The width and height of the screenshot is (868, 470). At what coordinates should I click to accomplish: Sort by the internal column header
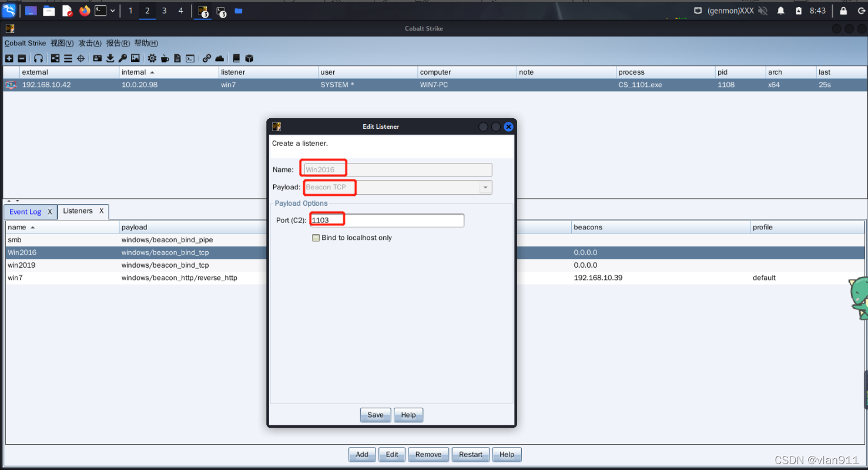point(169,72)
